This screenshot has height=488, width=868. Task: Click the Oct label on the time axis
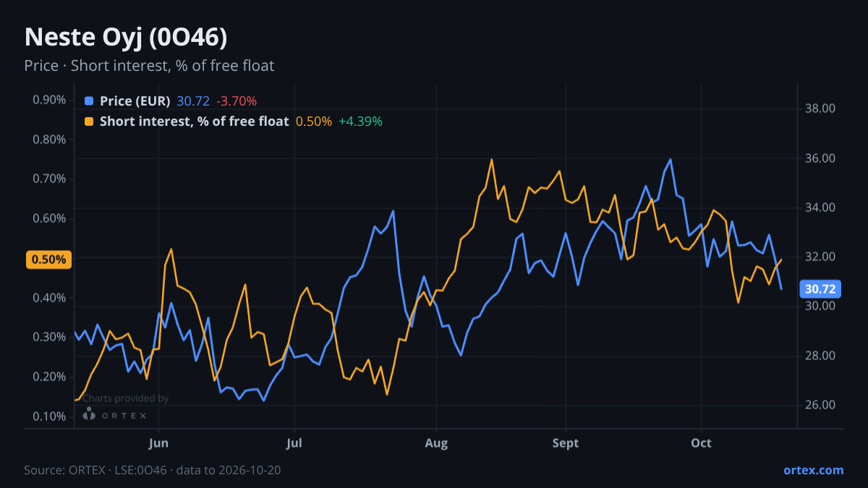tap(701, 442)
